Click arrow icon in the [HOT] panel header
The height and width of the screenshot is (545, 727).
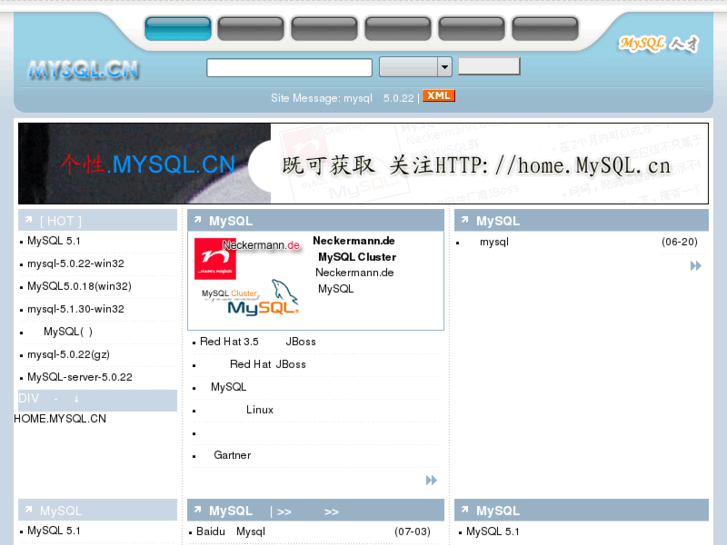pos(29,220)
